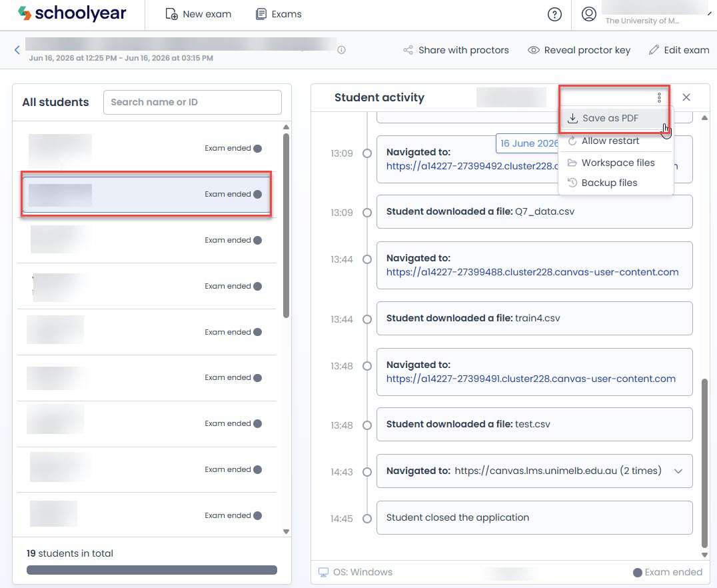Click the test.csv download entry
717x588 pixels.
point(534,424)
